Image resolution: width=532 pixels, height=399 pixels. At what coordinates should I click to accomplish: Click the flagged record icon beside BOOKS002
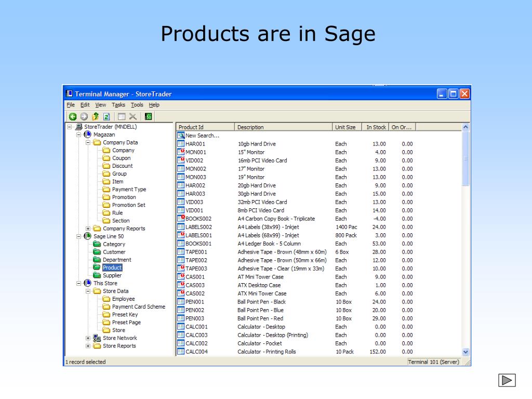(x=181, y=219)
